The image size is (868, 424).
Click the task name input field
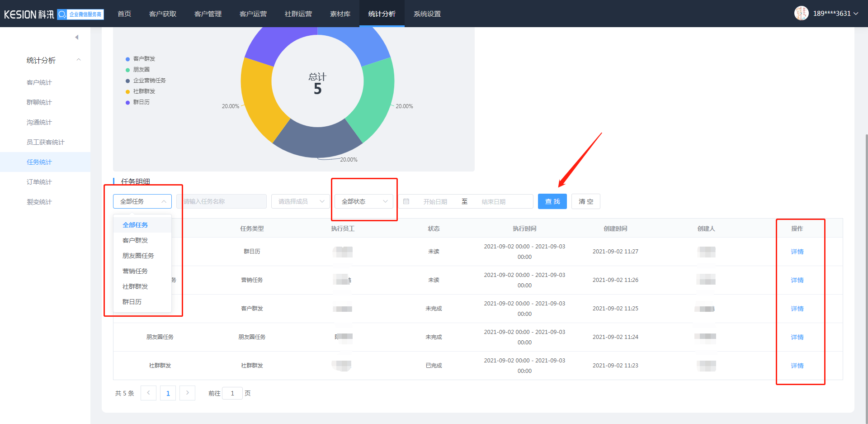pyautogui.click(x=222, y=201)
